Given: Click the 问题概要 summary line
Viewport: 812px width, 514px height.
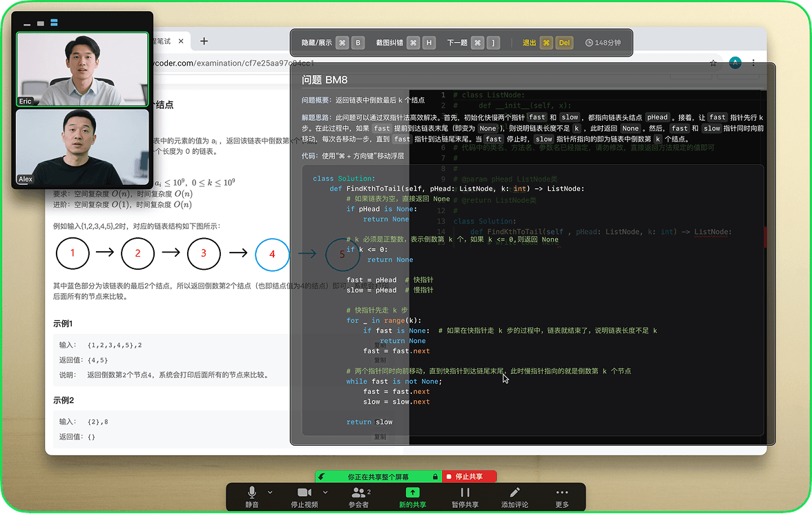Looking at the screenshot, I should pos(363,100).
